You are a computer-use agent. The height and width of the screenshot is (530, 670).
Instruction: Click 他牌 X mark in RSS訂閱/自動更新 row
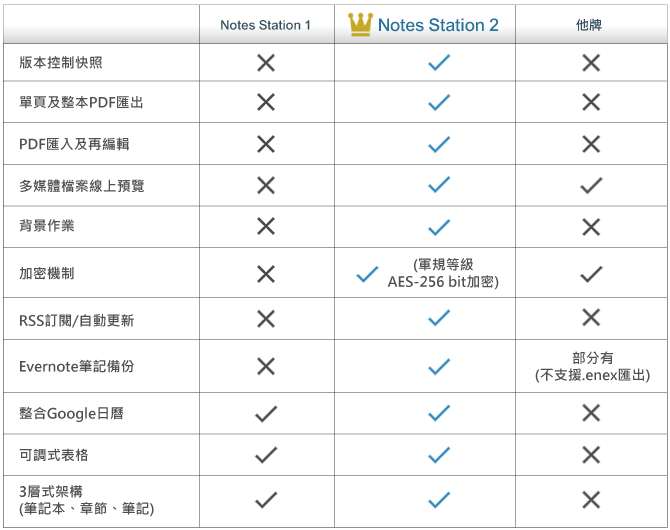point(591,318)
